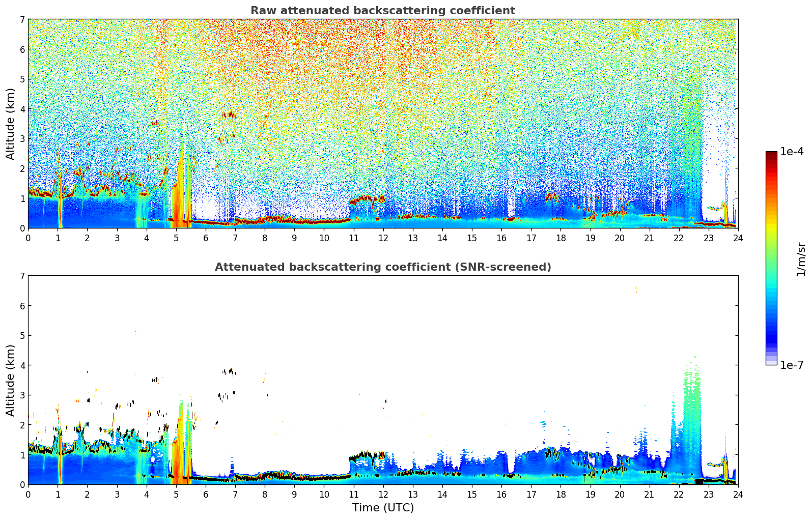Pick the dark red top of colorbar
Screen dimensions: 812x519
point(771,155)
